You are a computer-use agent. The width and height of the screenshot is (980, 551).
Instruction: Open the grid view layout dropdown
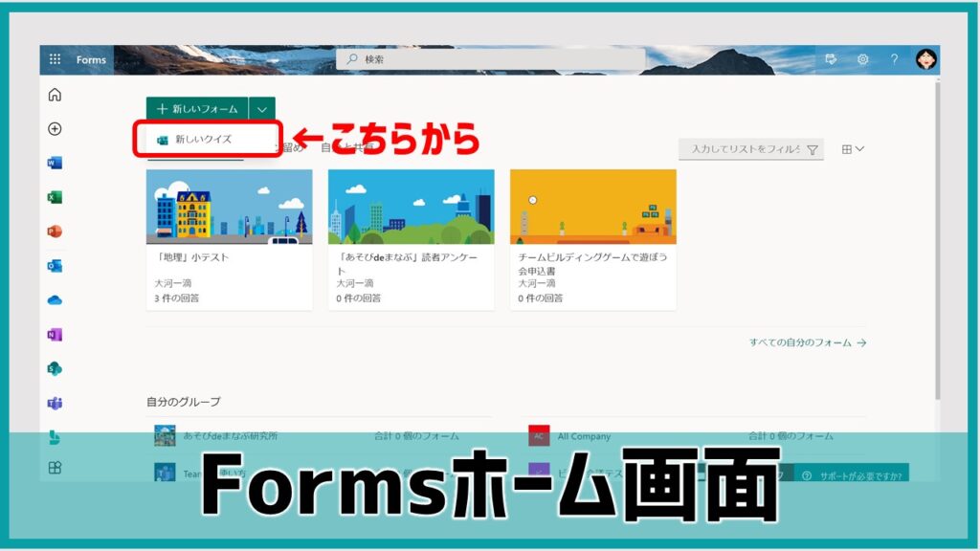click(x=853, y=149)
